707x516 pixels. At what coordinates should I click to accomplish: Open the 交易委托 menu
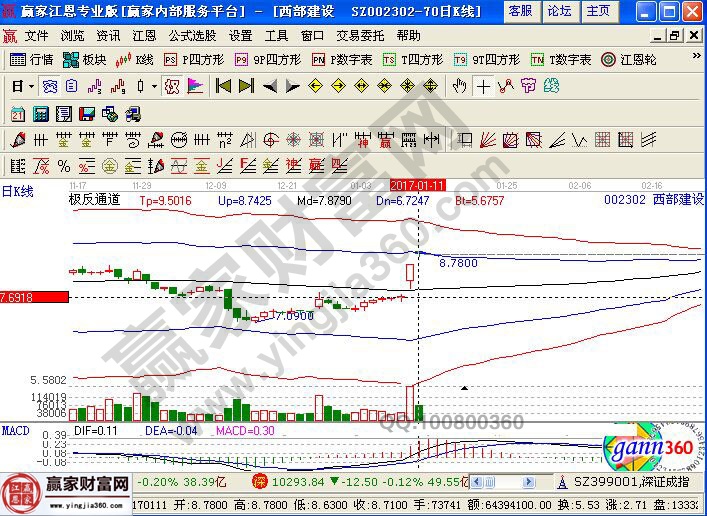tap(360, 35)
